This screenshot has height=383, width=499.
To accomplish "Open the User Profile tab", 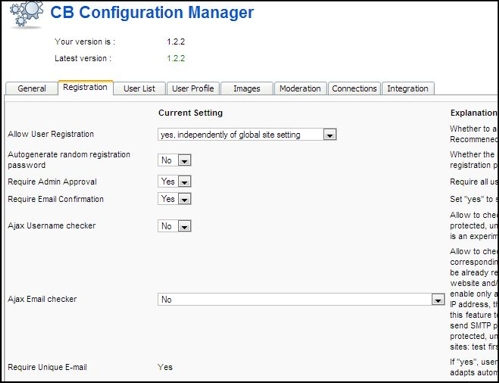I will [193, 89].
